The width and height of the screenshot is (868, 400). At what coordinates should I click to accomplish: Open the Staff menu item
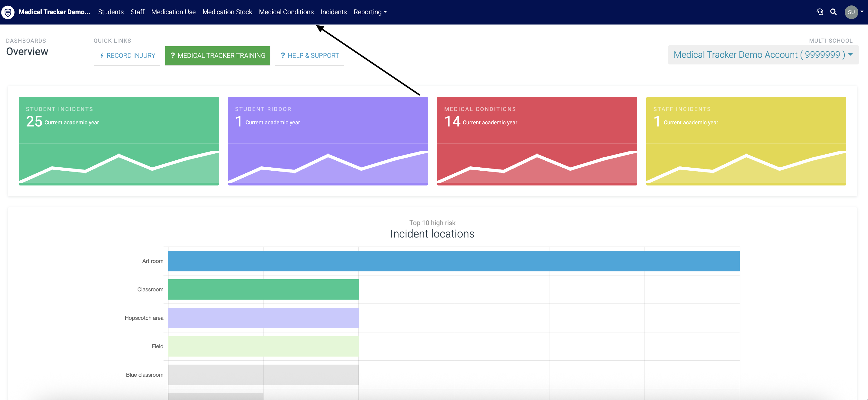(138, 12)
